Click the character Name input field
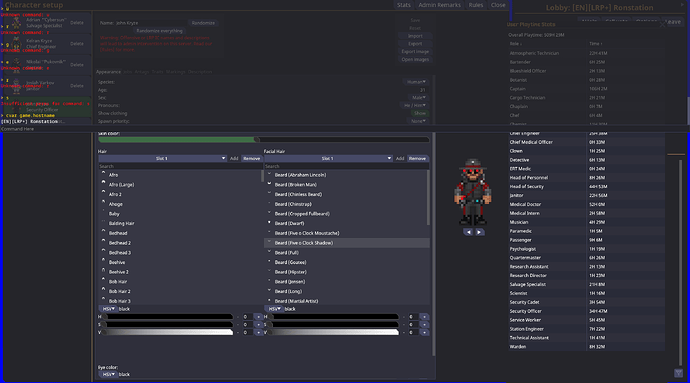 point(151,23)
